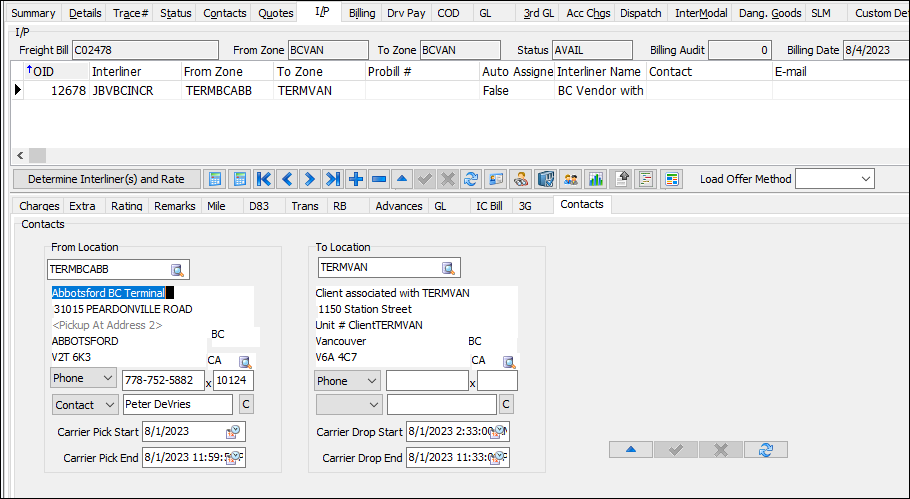Image resolution: width=910 pixels, height=499 pixels.
Task: Open the To Location TERMVAN lookup icon
Action: pos(449,268)
